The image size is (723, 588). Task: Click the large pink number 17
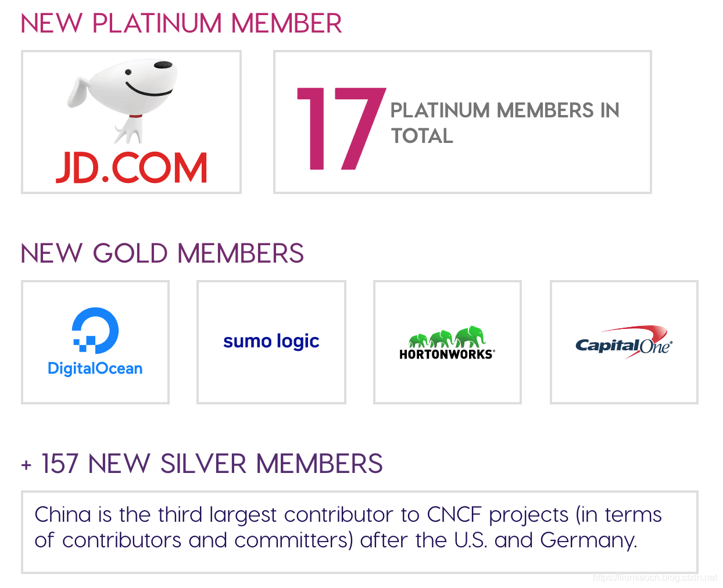341,128
